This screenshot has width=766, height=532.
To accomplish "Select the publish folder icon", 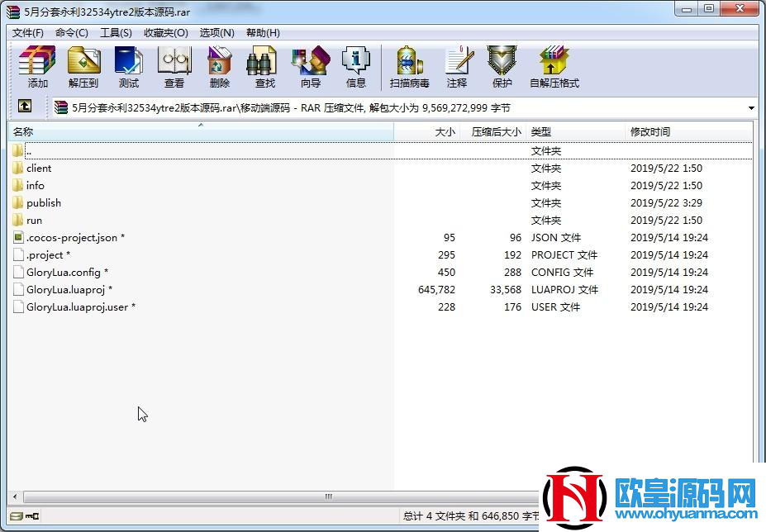I will coord(17,202).
